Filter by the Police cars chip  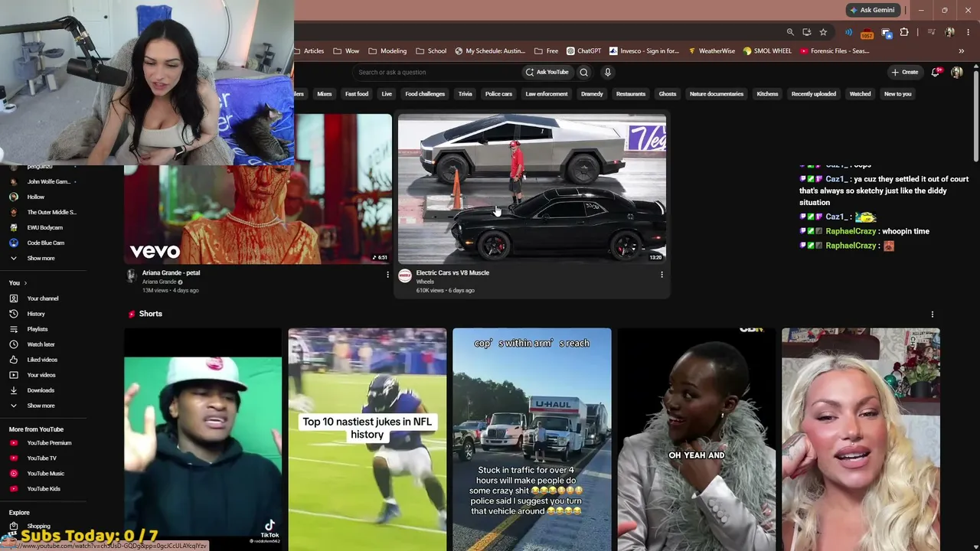tap(498, 94)
